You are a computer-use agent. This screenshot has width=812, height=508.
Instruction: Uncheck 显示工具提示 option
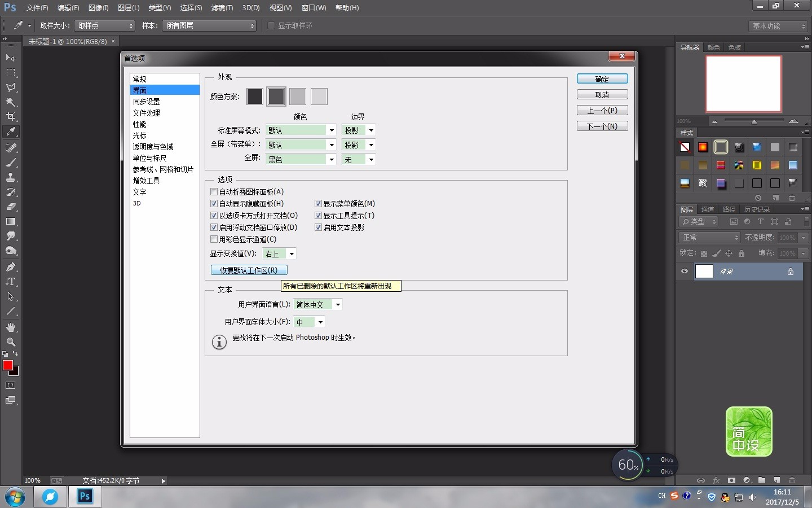pos(319,216)
